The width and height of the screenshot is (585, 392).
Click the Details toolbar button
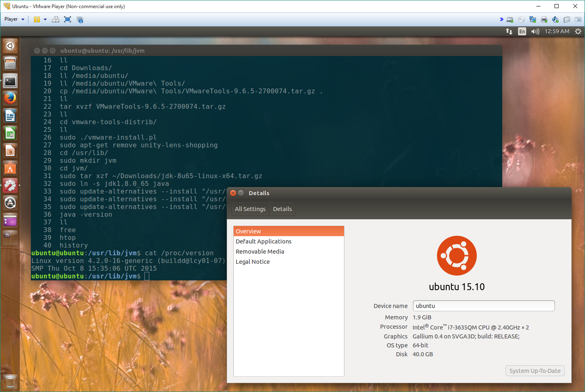(282, 209)
